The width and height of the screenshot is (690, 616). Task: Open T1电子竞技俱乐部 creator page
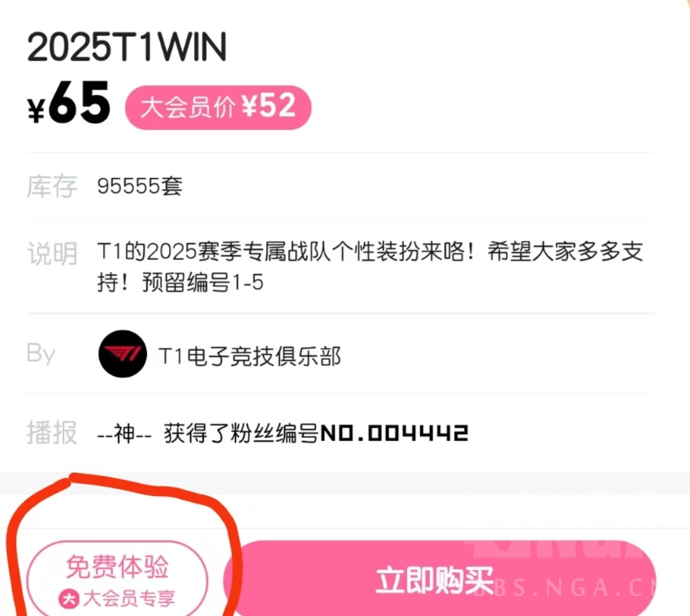[x=250, y=355]
